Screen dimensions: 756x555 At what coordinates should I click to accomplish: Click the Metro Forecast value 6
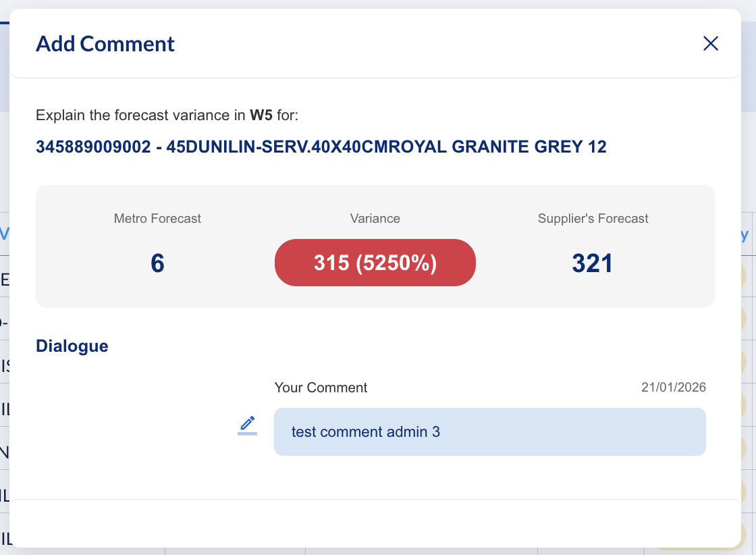click(157, 263)
